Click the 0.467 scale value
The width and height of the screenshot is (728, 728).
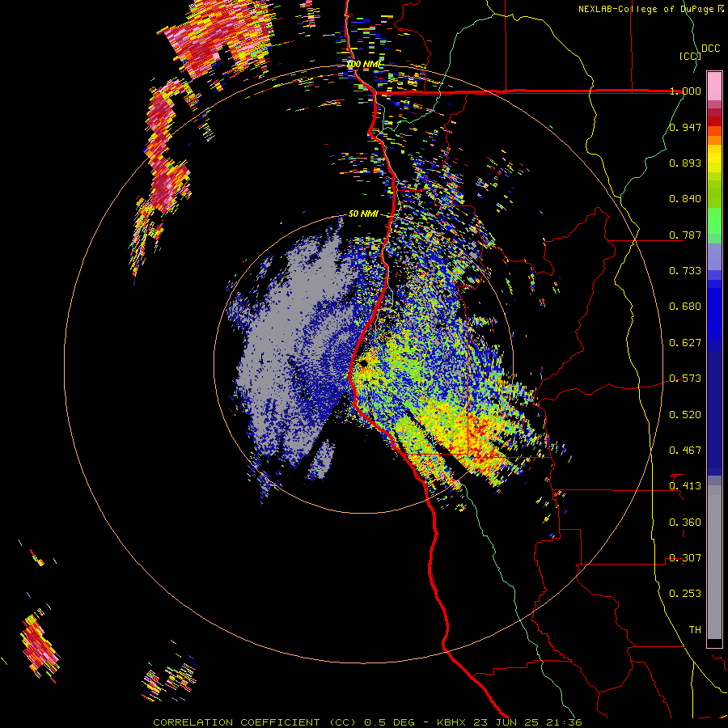[x=685, y=451]
